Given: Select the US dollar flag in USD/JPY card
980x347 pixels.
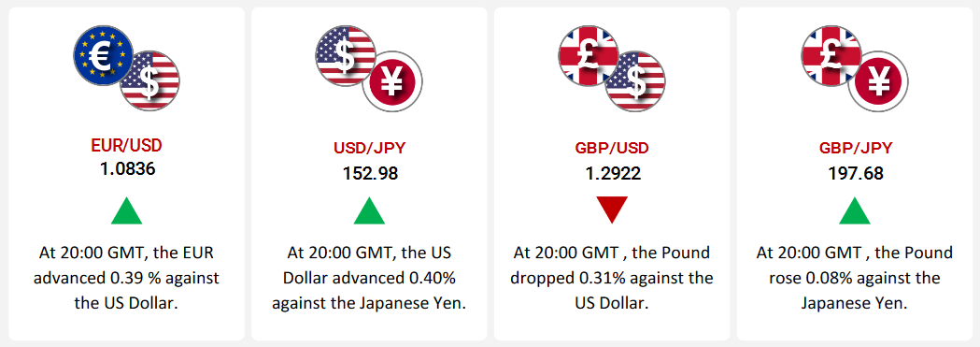Looking at the screenshot, I should pos(346,55).
